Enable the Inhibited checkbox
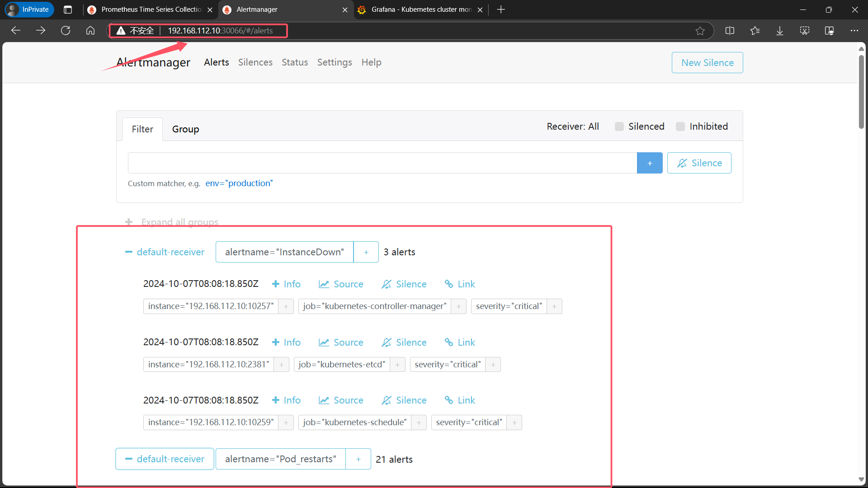The width and height of the screenshot is (868, 488). point(680,127)
